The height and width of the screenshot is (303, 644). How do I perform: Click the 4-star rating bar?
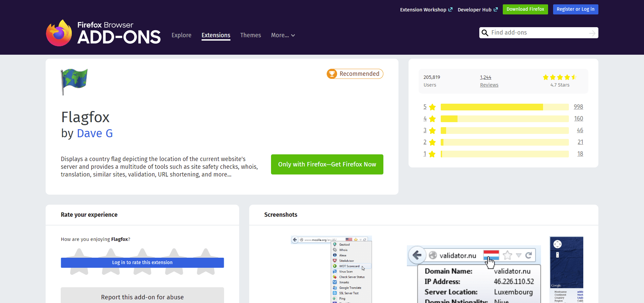pos(505,119)
